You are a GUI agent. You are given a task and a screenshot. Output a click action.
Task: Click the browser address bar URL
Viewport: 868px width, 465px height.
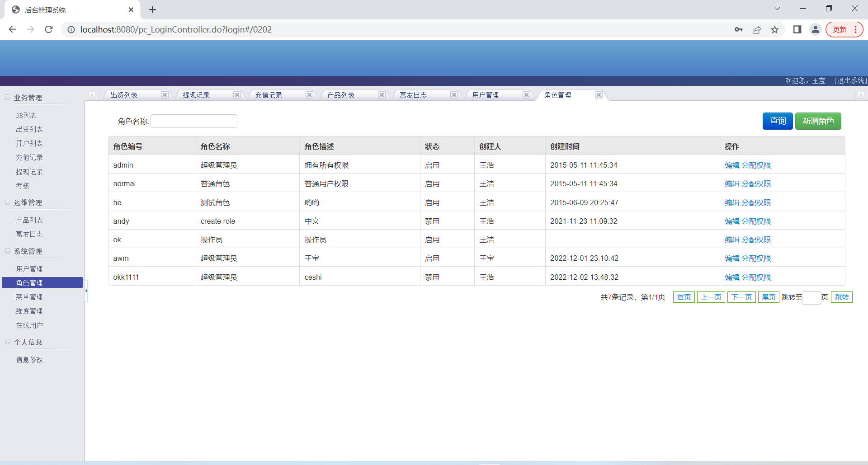(176, 29)
